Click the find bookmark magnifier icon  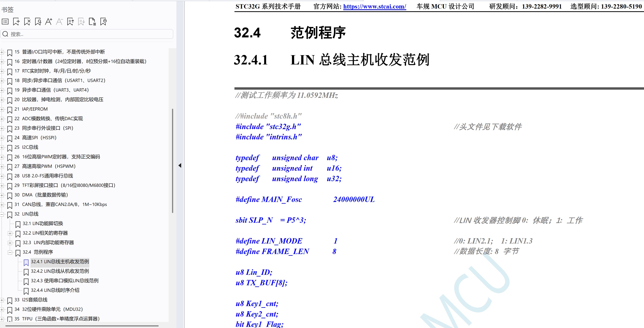tap(38, 22)
